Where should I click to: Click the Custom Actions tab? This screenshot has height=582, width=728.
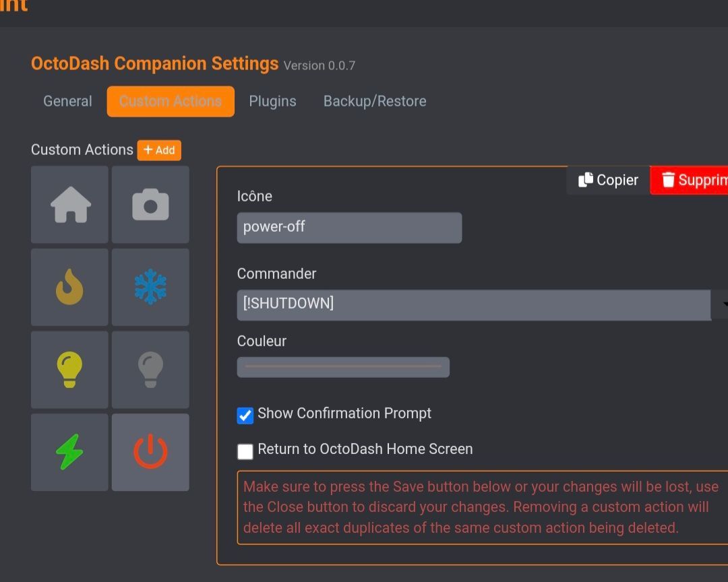tap(171, 101)
